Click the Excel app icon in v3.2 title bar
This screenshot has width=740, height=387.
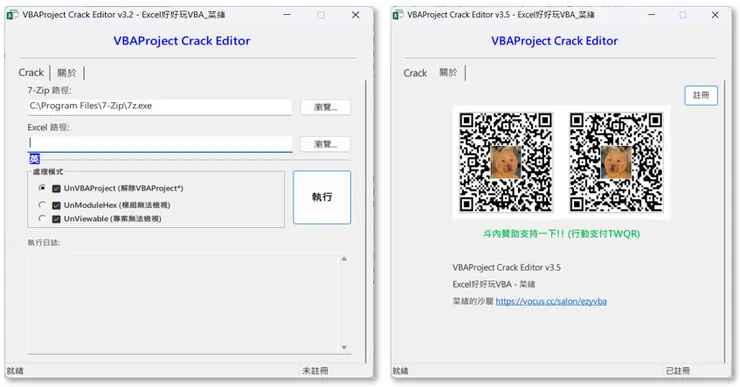[13, 15]
